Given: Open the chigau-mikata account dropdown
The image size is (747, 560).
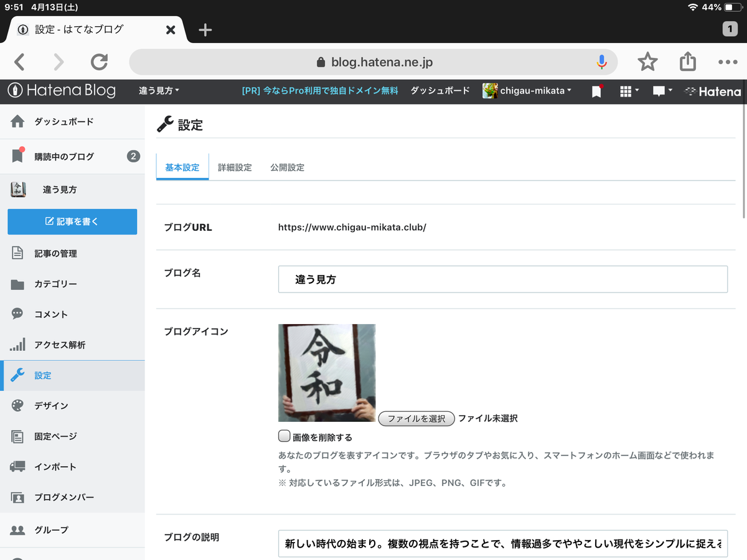Looking at the screenshot, I should pos(527,91).
